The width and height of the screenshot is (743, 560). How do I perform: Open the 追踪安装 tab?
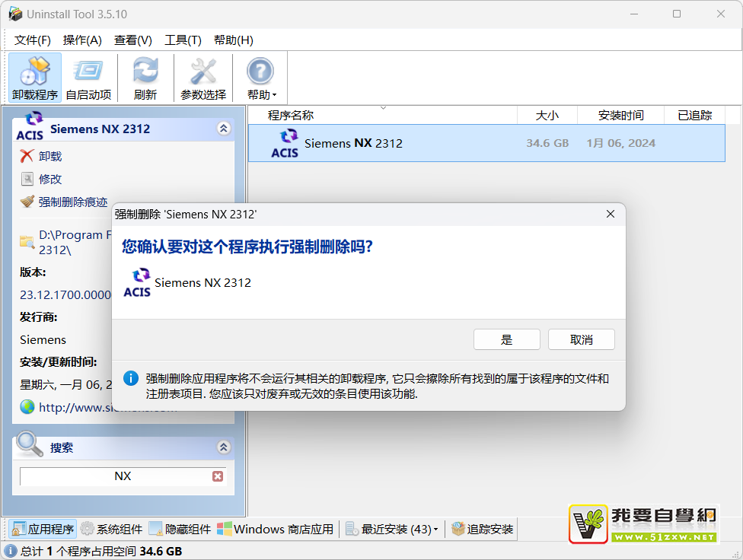pos(482,529)
